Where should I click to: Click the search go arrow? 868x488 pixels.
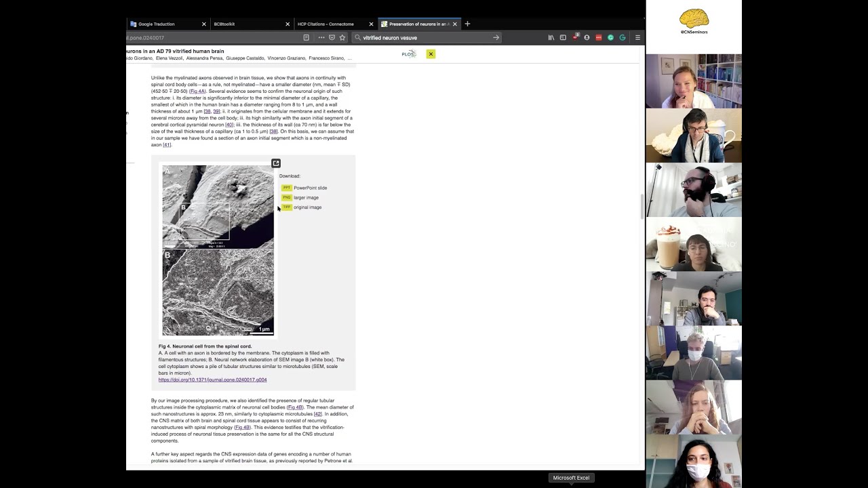point(496,38)
